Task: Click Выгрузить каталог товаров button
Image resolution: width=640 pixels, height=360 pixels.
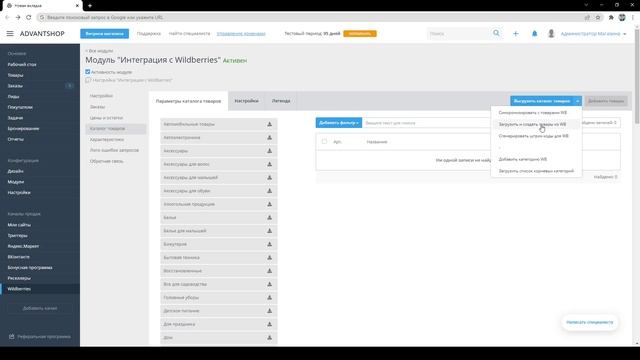Action: pos(542,101)
